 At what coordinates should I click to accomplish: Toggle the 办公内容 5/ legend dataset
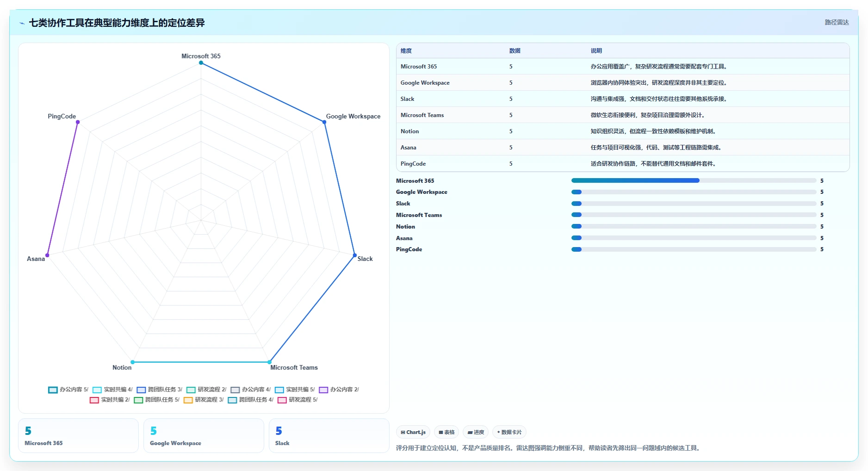pyautogui.click(x=68, y=390)
